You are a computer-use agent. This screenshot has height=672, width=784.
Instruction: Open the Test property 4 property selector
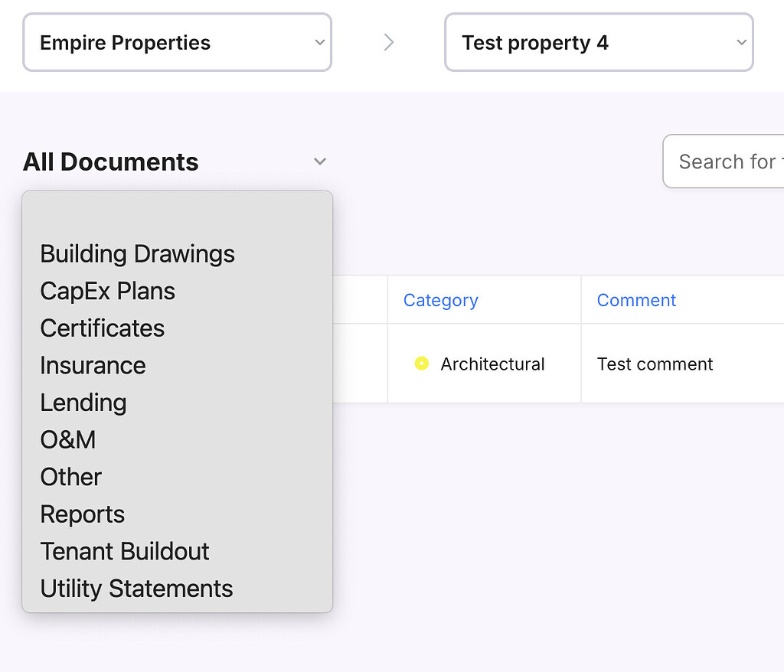599,42
